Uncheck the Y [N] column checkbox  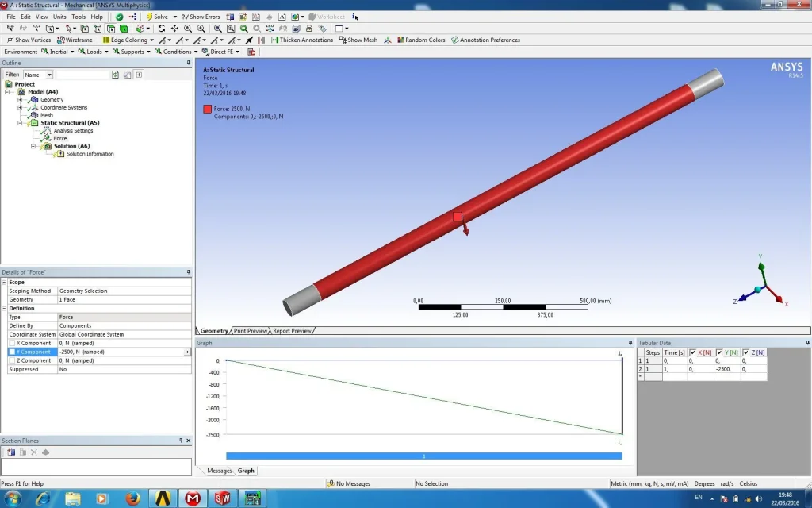tap(719, 352)
